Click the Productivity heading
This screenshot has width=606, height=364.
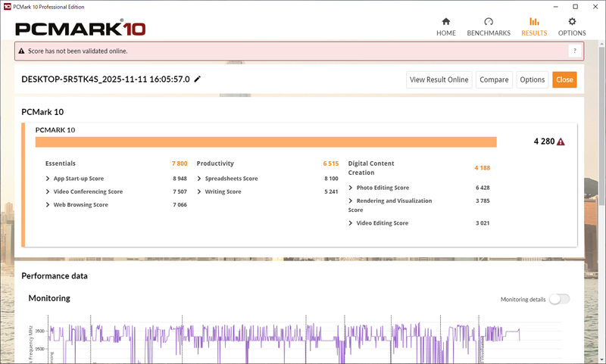215,163
